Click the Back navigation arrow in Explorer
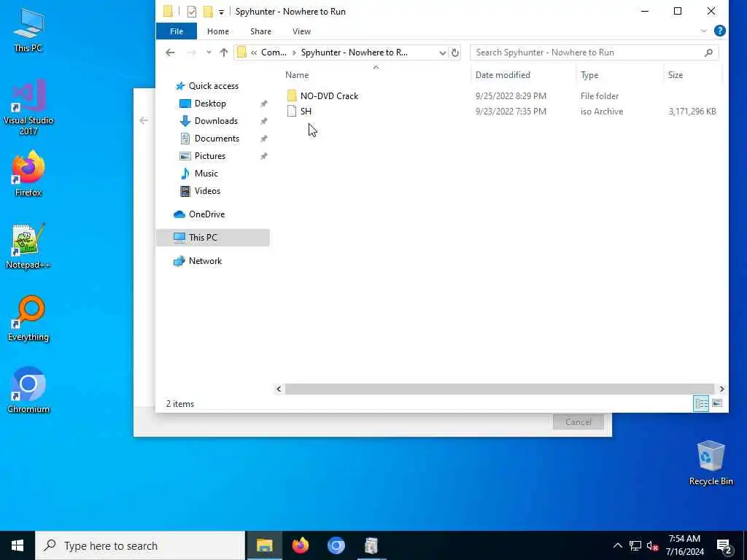The image size is (747, 560). pyautogui.click(x=170, y=52)
